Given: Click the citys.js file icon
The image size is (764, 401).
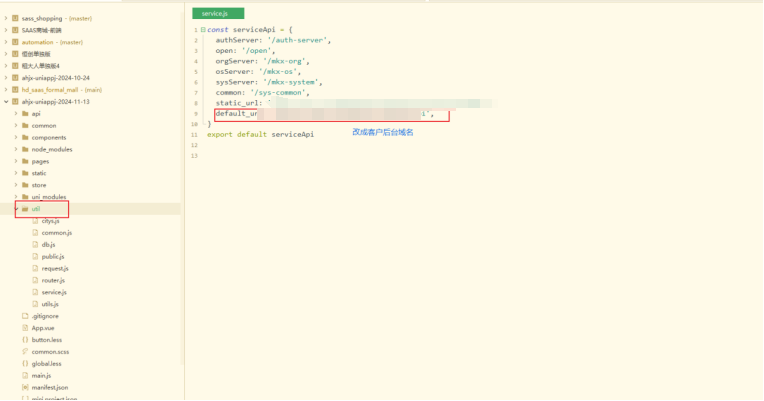Looking at the screenshot, I should pyautogui.click(x=35, y=221).
